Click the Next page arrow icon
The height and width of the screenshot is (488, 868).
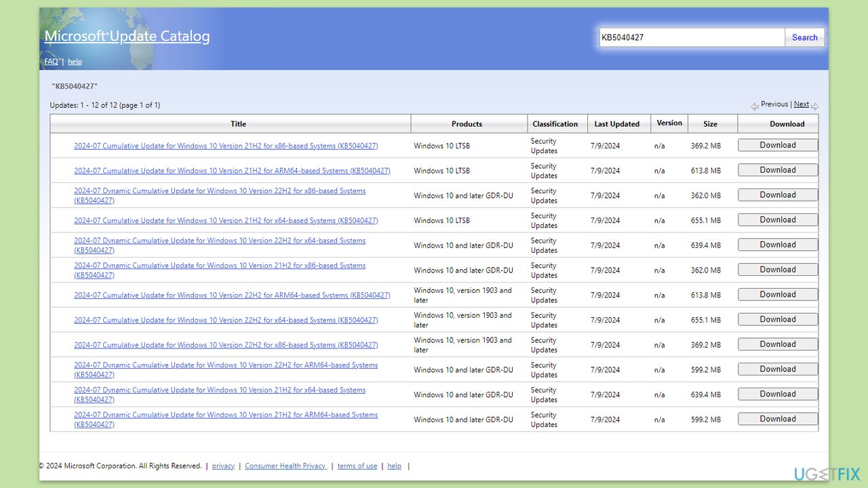click(814, 106)
